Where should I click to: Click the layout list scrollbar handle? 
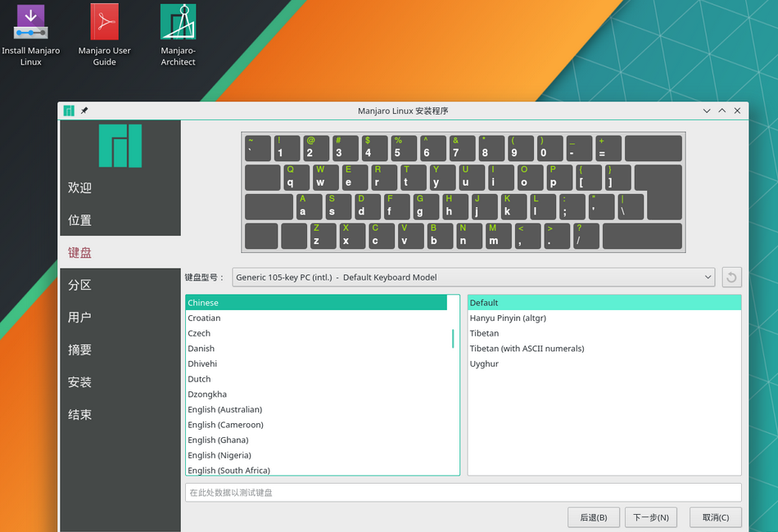coord(453,339)
